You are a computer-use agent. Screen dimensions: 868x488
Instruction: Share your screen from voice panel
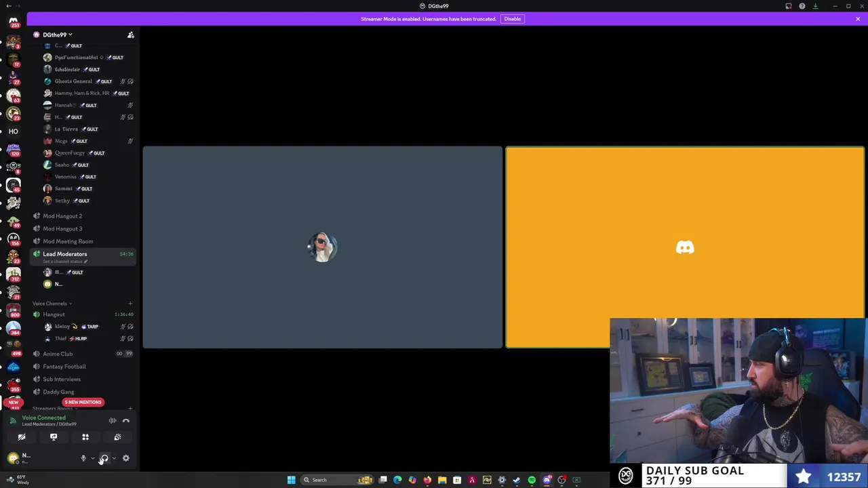54,437
